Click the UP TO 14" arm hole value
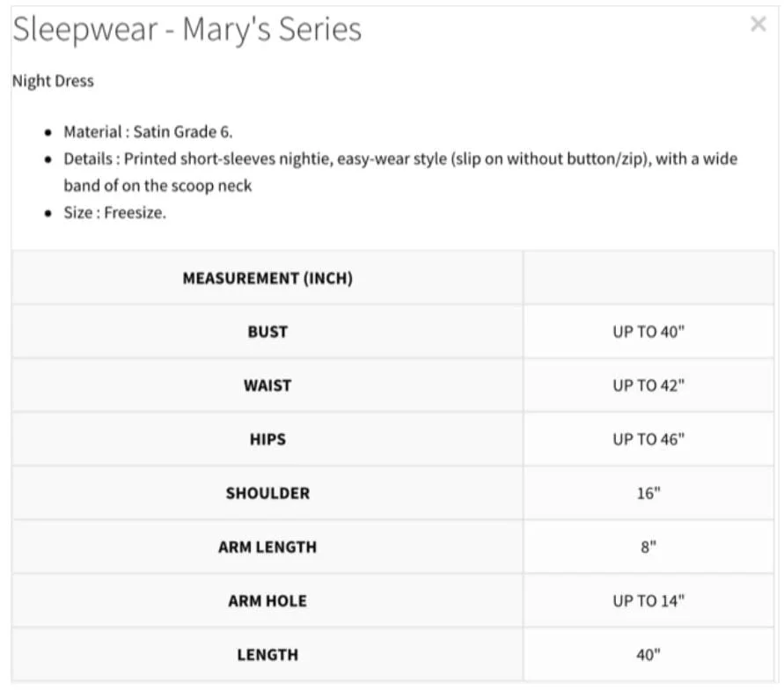 [x=648, y=601]
